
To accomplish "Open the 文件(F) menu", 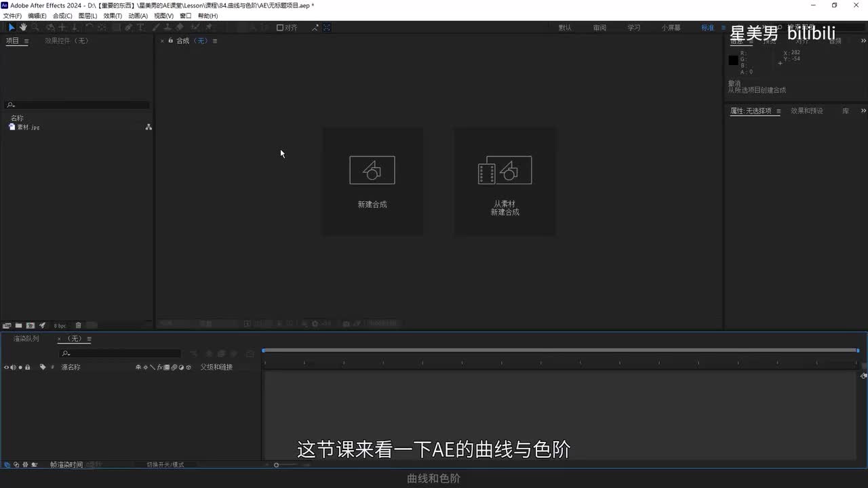I will (12, 16).
